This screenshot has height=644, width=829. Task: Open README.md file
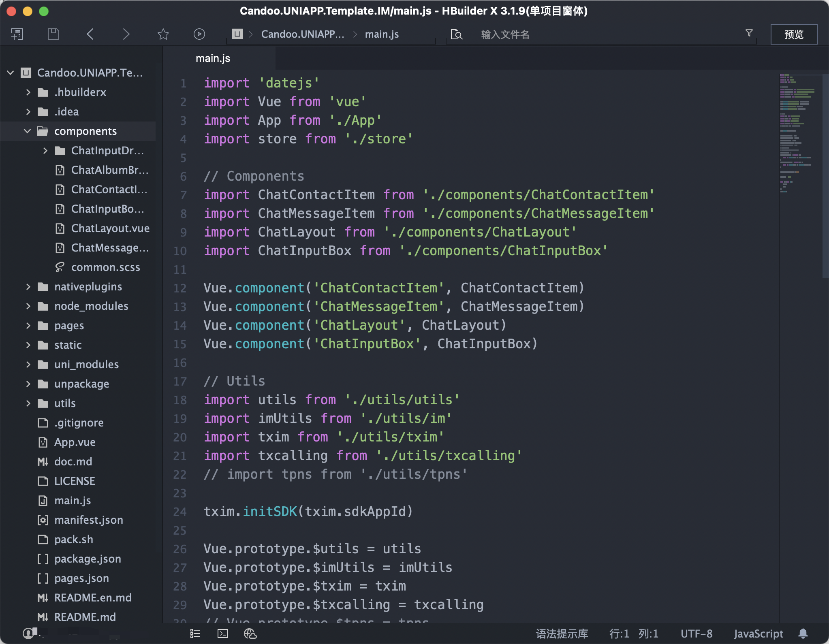coord(85,617)
